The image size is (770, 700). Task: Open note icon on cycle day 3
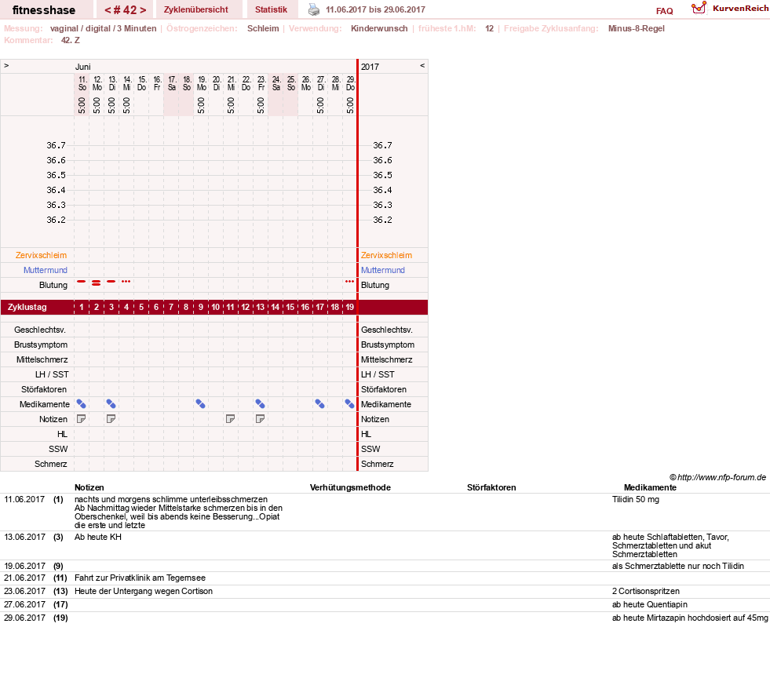click(111, 419)
